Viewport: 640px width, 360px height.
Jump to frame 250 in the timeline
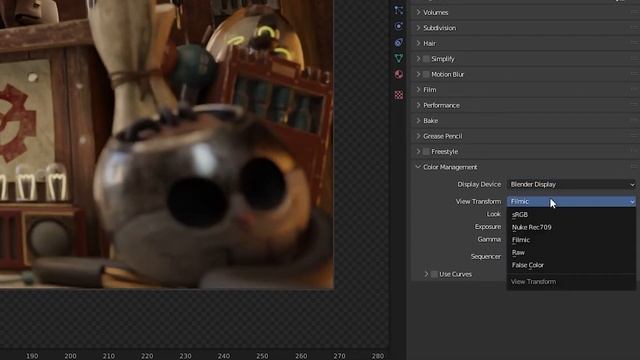click(x=262, y=356)
